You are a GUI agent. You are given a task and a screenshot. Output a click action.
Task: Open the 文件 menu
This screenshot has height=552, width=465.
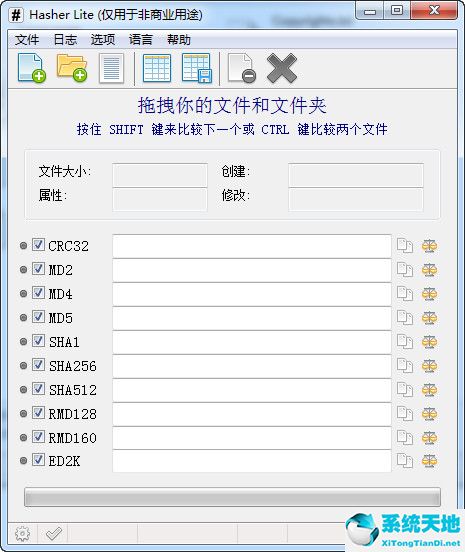[x=27, y=40]
